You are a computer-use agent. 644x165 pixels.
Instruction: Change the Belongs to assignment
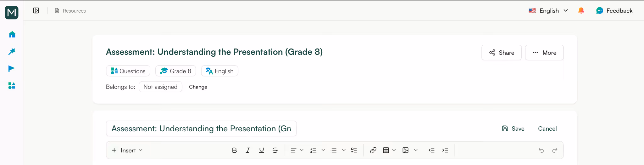[198, 87]
